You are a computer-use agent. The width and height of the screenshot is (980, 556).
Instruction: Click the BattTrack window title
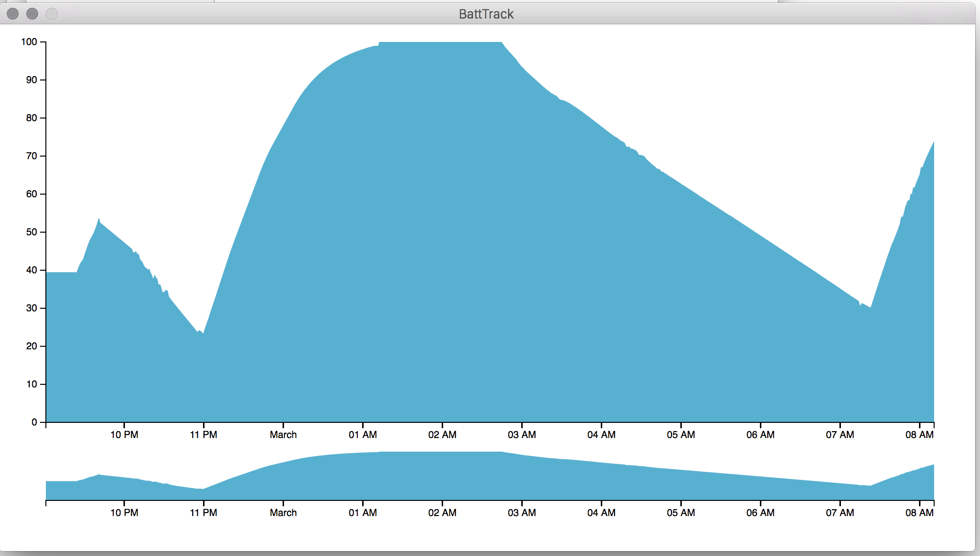(x=486, y=14)
